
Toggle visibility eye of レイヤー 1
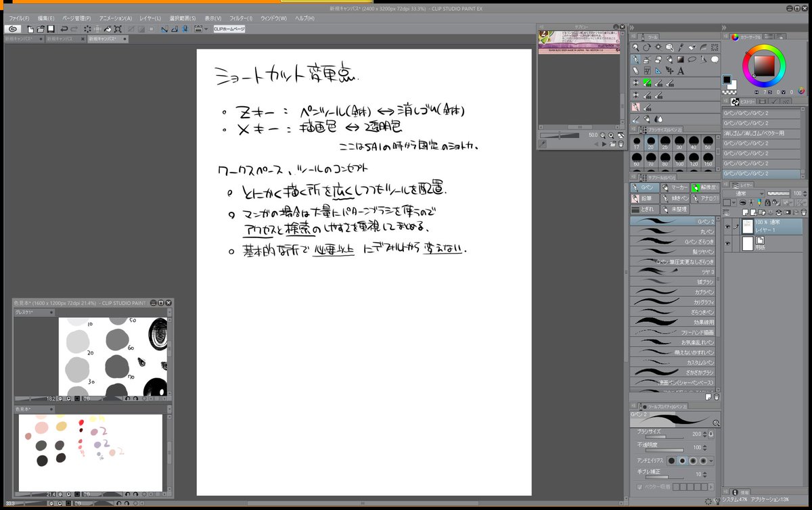click(727, 227)
